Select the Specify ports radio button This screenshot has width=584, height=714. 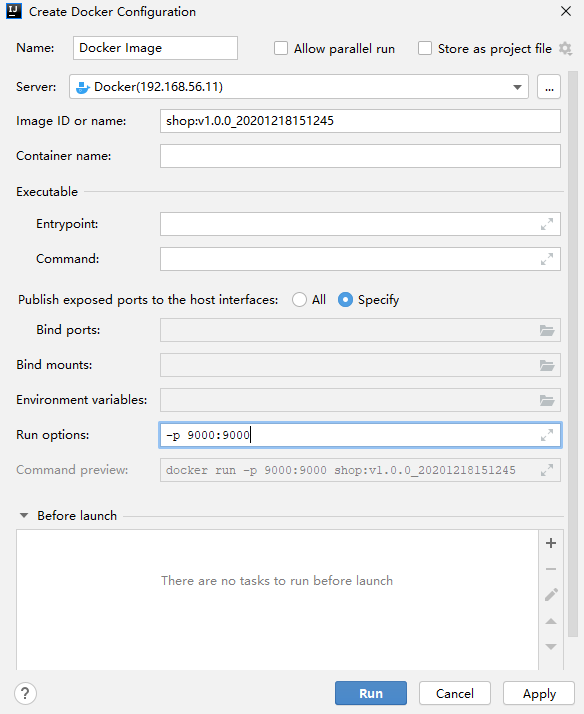click(345, 300)
